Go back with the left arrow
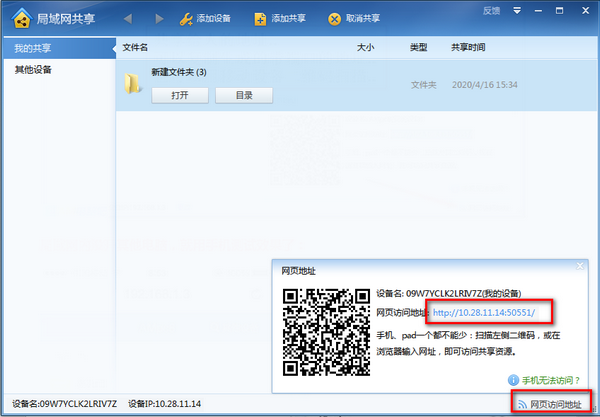This screenshot has height=417, width=600. pyautogui.click(x=128, y=18)
